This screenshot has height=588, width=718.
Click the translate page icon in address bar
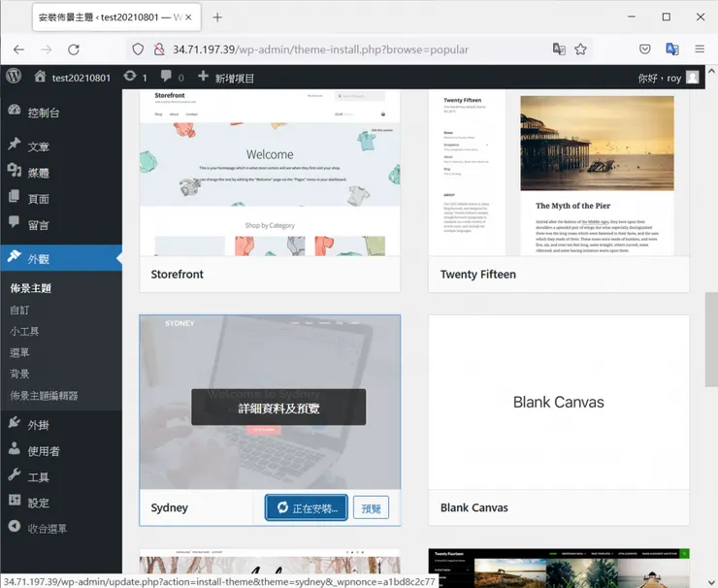point(559,49)
